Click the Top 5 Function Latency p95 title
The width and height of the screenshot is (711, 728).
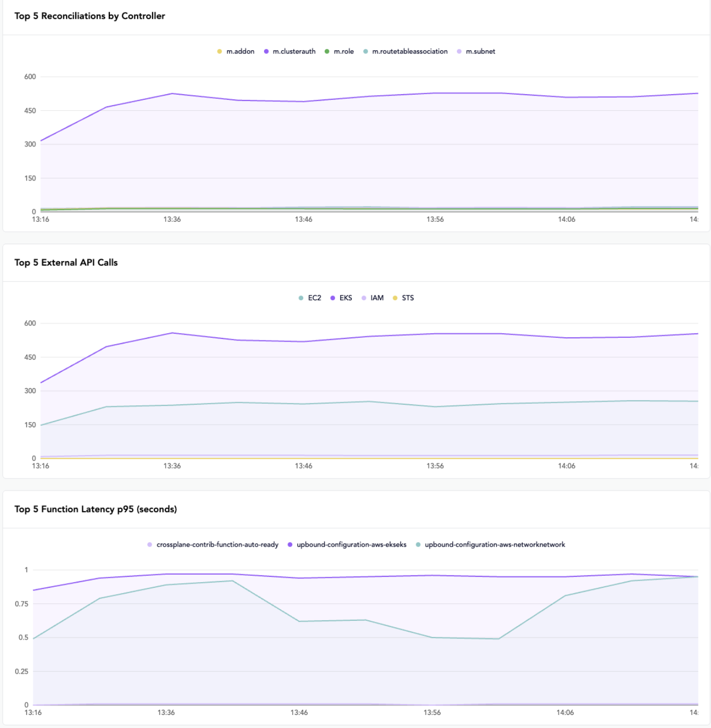pyautogui.click(x=96, y=508)
